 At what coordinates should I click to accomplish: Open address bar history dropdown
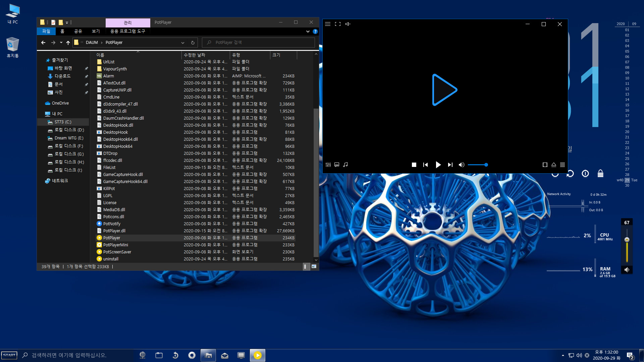[x=183, y=43]
